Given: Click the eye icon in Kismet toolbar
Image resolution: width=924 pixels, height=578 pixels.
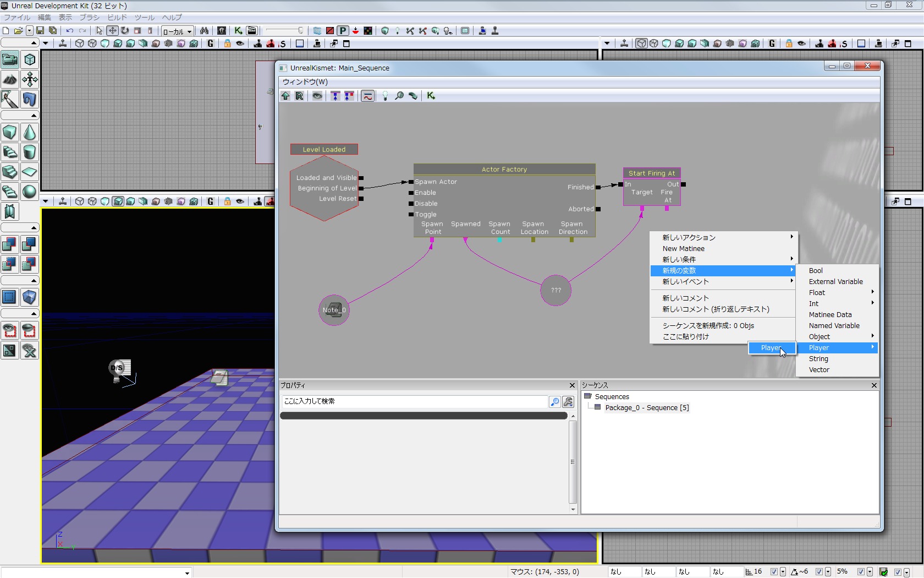Looking at the screenshot, I should pyautogui.click(x=317, y=96).
